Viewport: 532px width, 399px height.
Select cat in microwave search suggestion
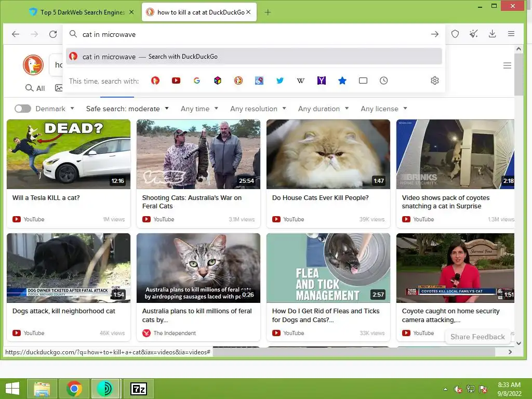pos(254,56)
